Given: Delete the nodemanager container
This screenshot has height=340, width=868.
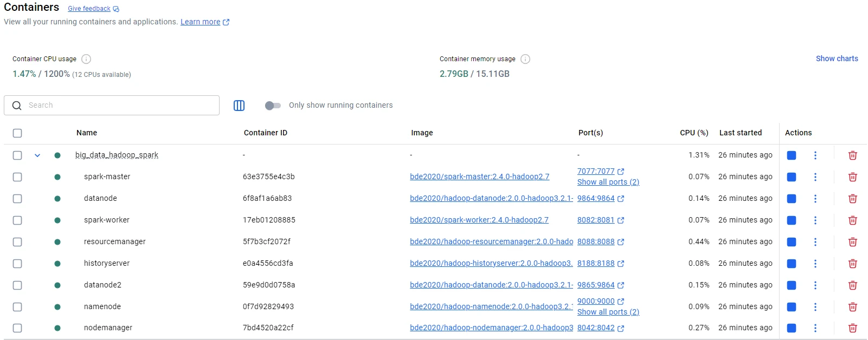Looking at the screenshot, I should pos(852,328).
